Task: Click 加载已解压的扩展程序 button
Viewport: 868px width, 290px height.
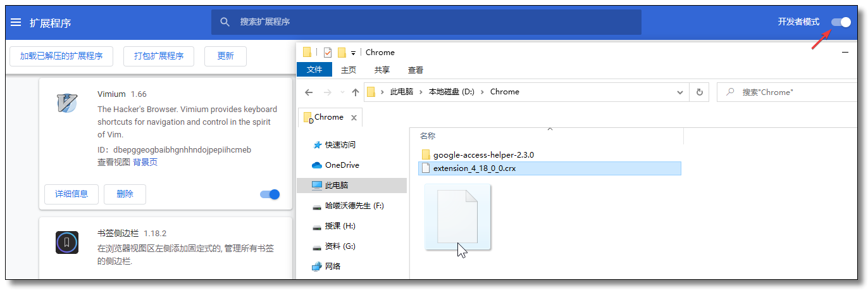Action: coord(61,56)
